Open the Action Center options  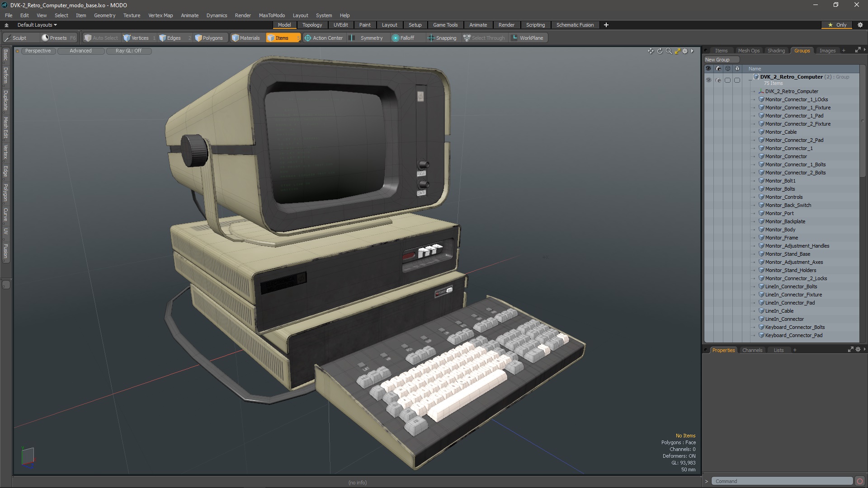(324, 38)
